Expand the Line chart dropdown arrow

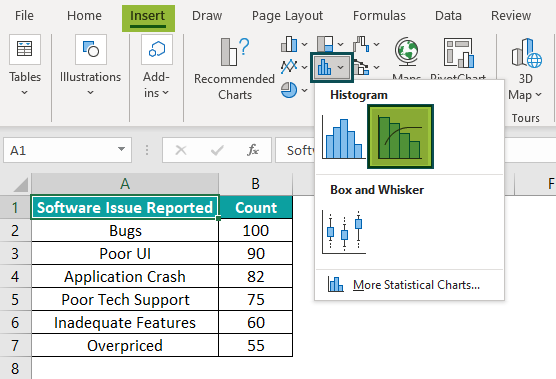305,67
